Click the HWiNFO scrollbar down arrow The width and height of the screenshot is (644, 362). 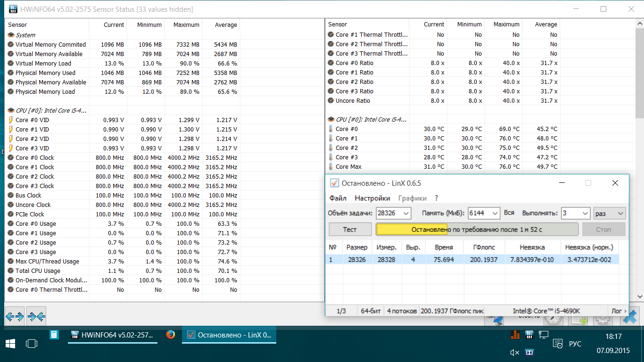pos(640,296)
